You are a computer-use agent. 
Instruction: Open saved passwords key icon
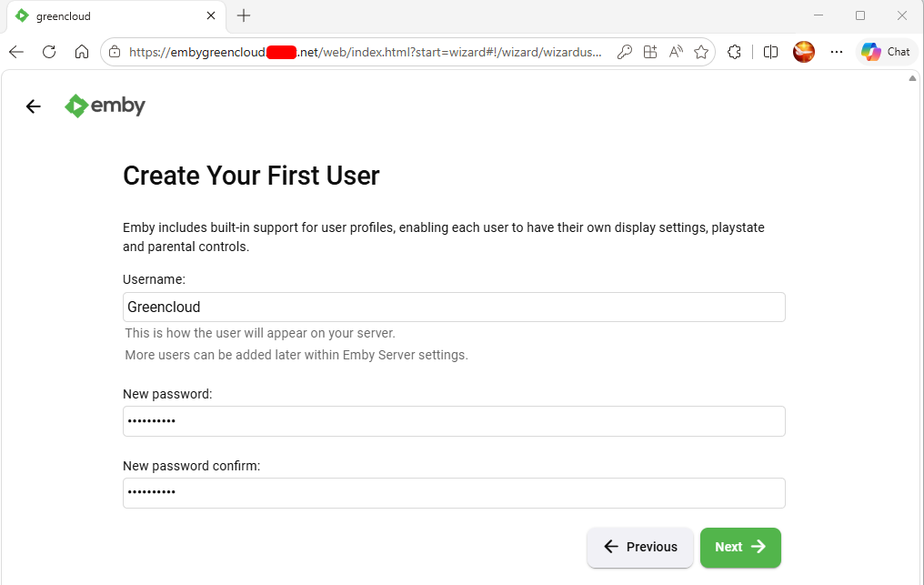coord(625,52)
